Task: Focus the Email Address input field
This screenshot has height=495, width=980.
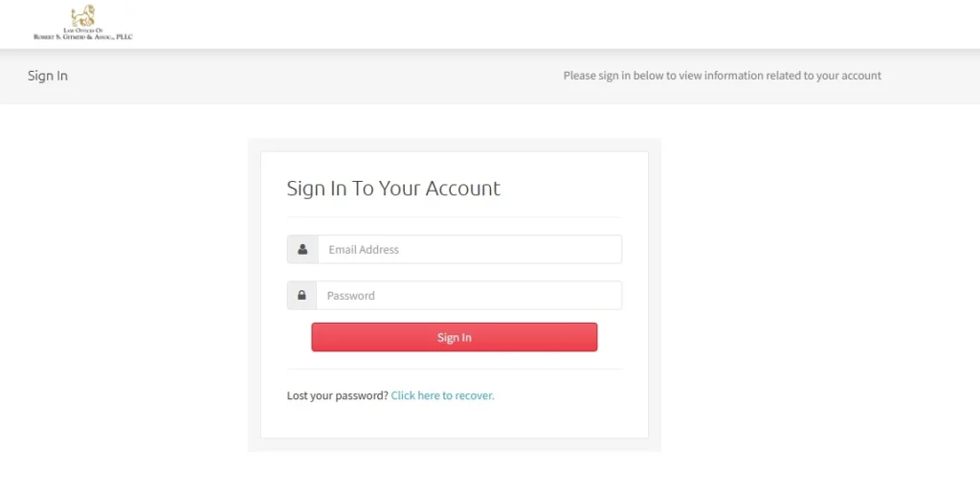Action: click(470, 249)
